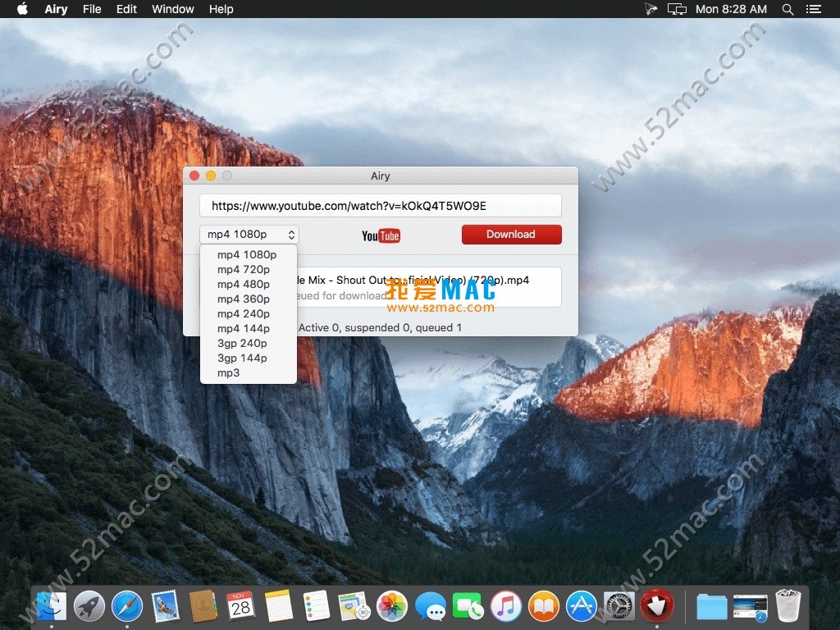Click the YouTube logo in the Airy window

(381, 235)
